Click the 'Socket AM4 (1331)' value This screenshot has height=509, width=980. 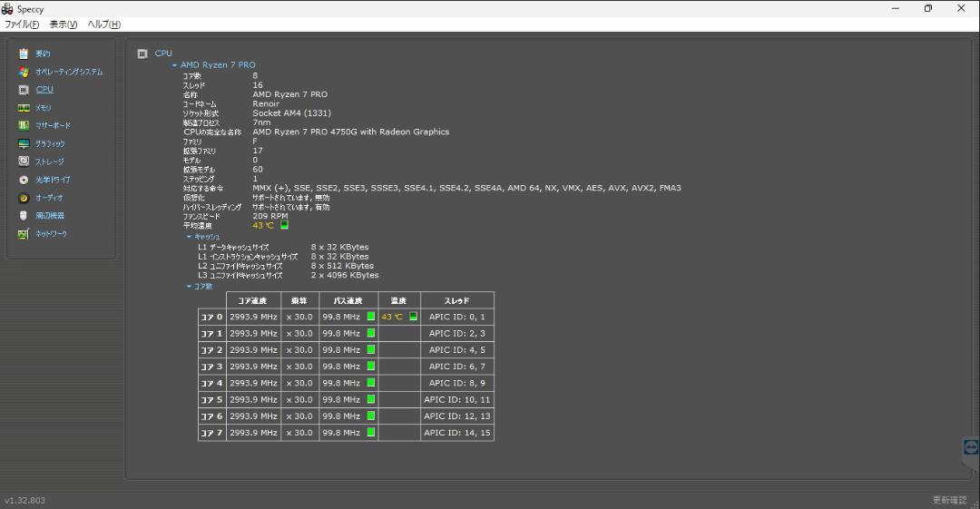tap(292, 113)
